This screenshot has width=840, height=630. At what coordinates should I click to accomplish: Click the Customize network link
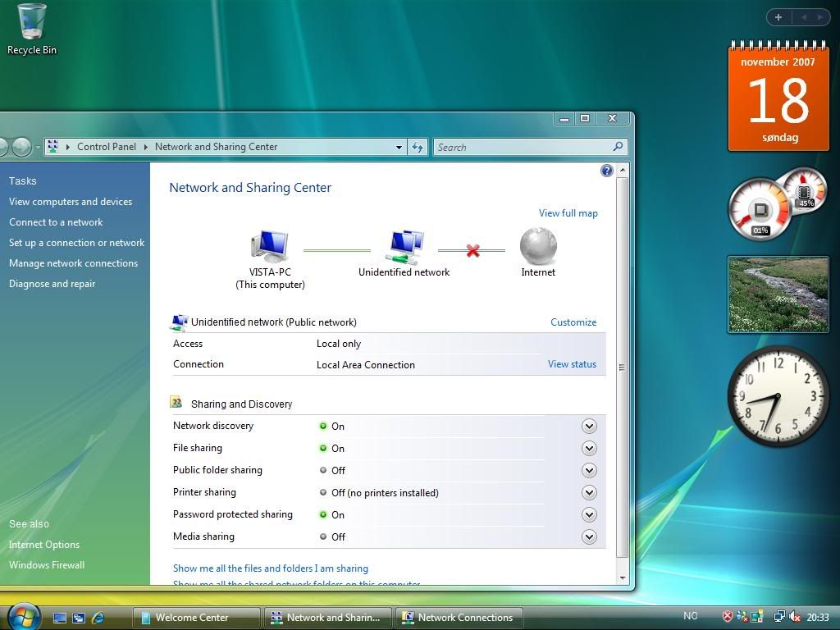573,322
